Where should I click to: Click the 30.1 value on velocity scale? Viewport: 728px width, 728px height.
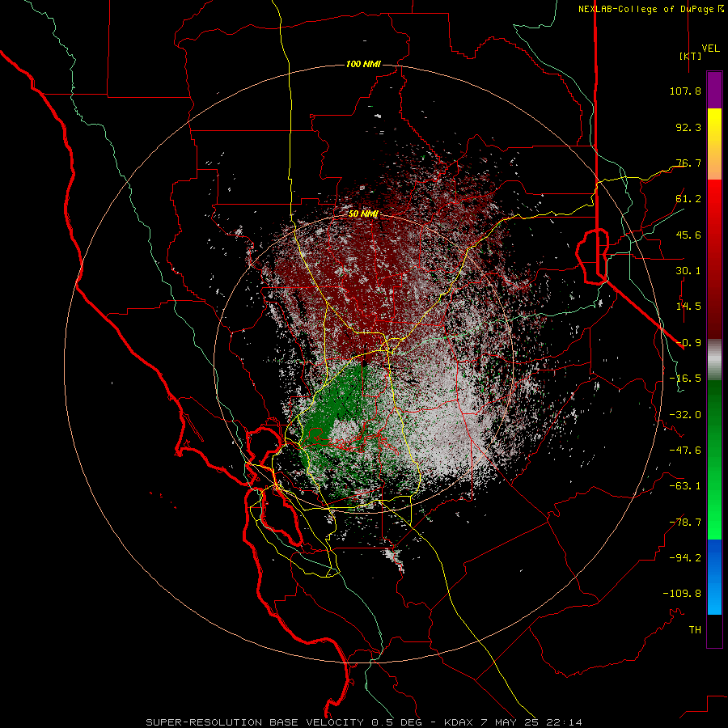(688, 270)
